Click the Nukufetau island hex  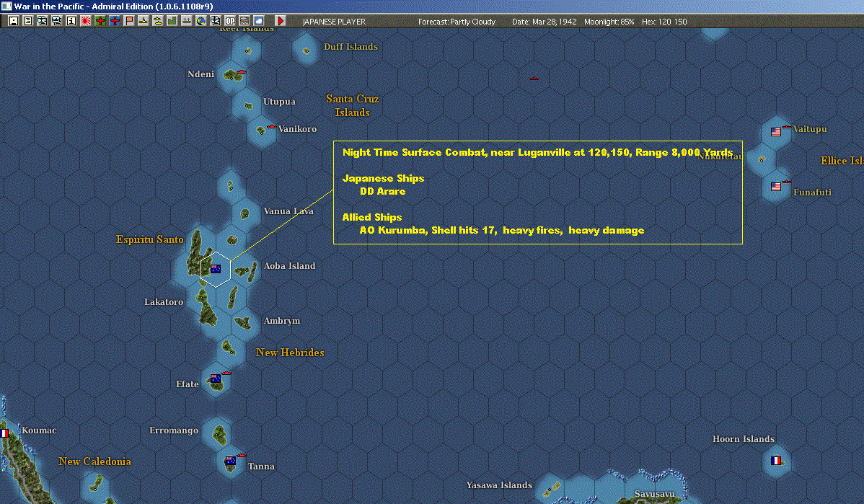762,159
